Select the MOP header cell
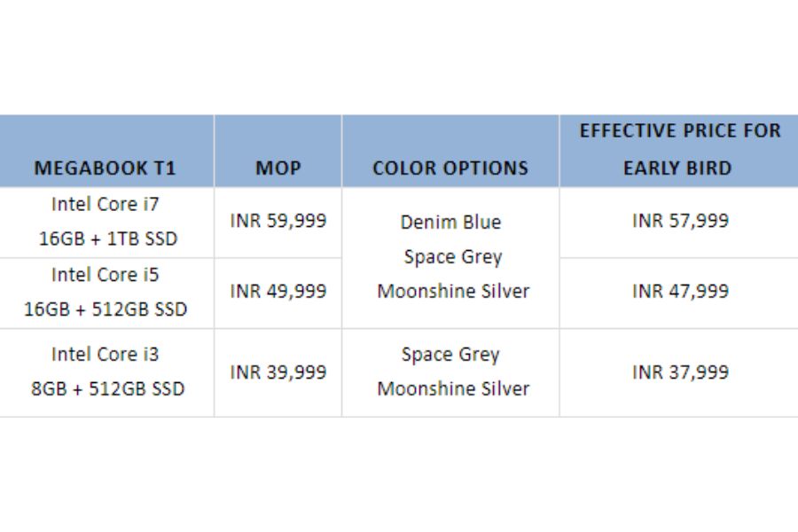Image resolution: width=798 pixels, height=532 pixels. [278, 168]
